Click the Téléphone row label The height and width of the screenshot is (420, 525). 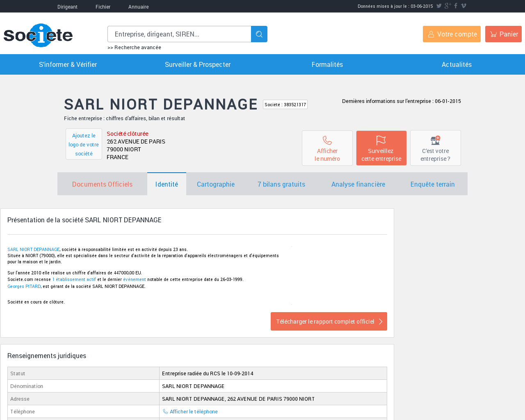23,411
